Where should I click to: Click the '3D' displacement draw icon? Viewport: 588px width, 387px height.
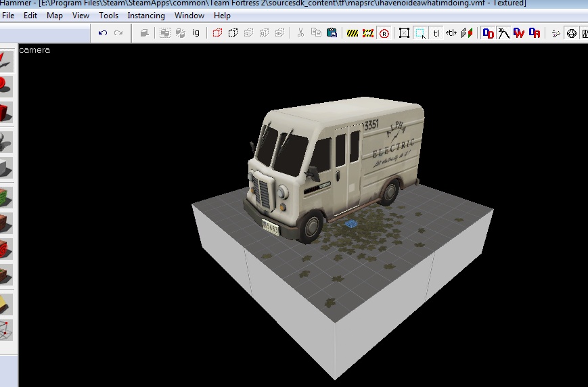tap(503, 33)
